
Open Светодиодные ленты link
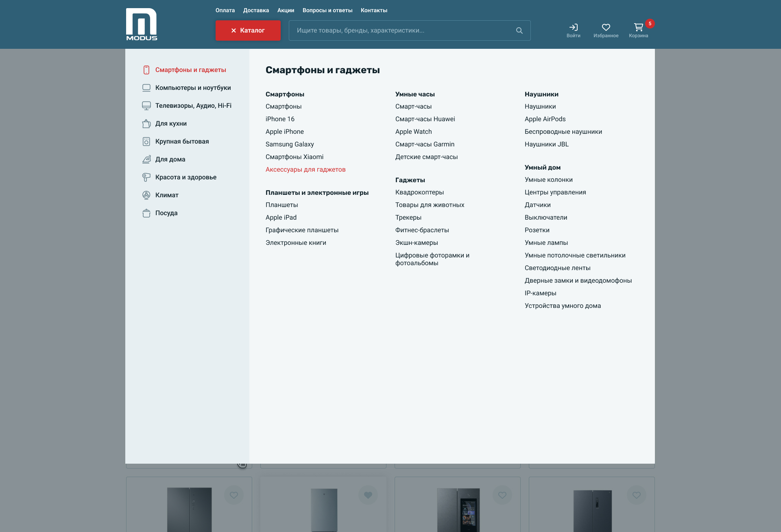tap(558, 268)
